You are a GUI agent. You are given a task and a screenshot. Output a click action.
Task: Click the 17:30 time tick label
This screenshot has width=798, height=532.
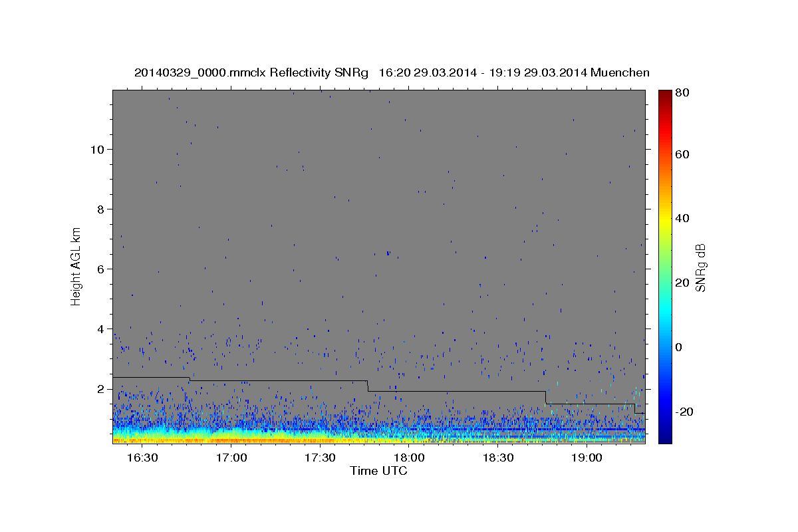click(x=320, y=458)
